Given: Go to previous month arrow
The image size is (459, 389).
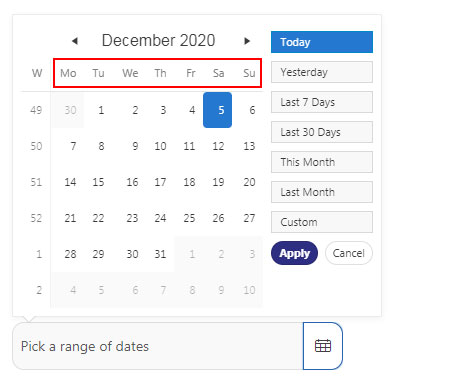Looking at the screenshot, I should pos(75,41).
